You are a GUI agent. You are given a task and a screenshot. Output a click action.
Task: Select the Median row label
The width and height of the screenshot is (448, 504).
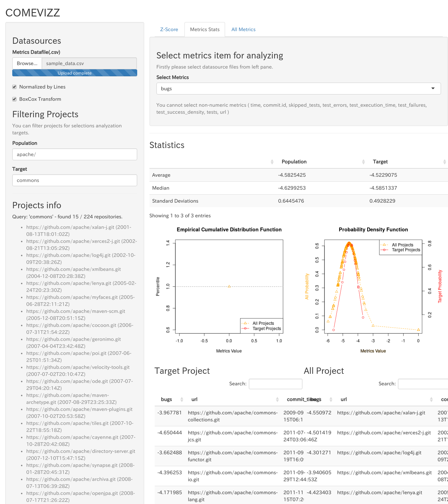[x=161, y=188]
